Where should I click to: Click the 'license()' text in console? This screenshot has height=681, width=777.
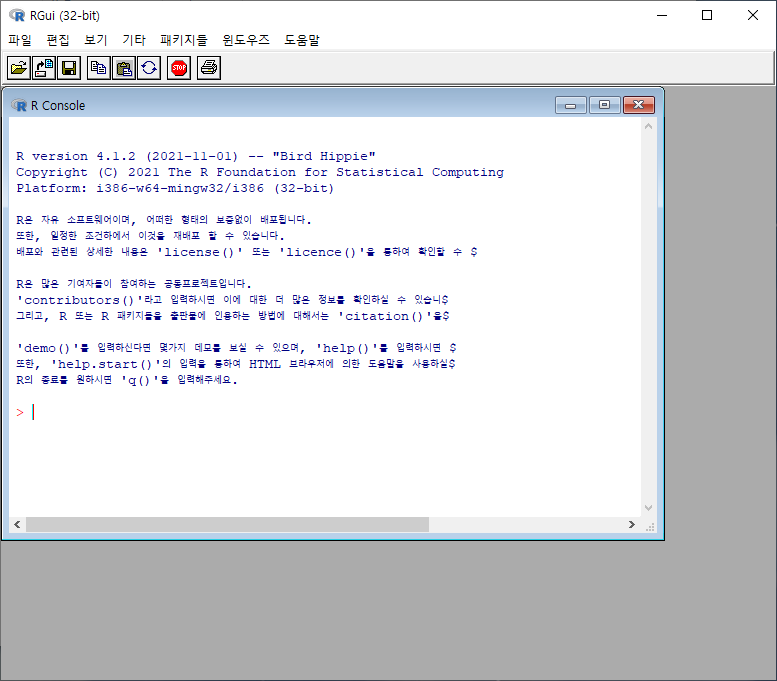click(x=199, y=252)
